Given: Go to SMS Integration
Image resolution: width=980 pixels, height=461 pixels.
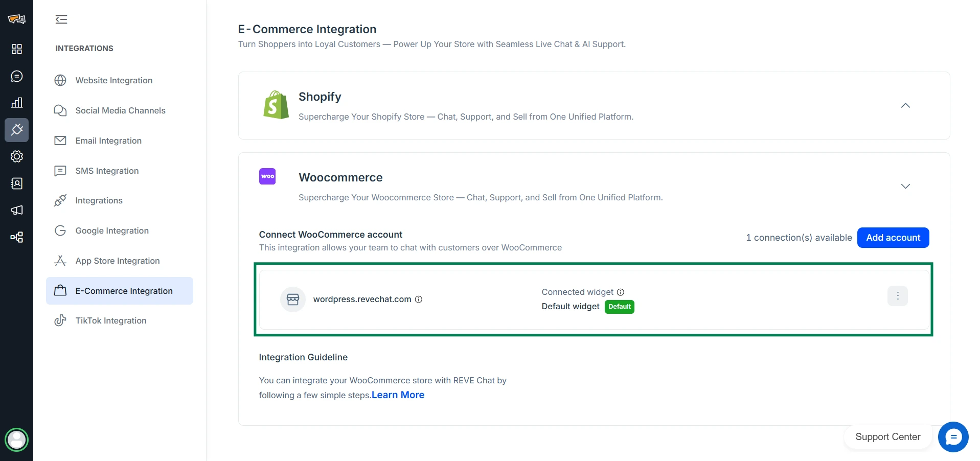Looking at the screenshot, I should [x=120, y=171].
